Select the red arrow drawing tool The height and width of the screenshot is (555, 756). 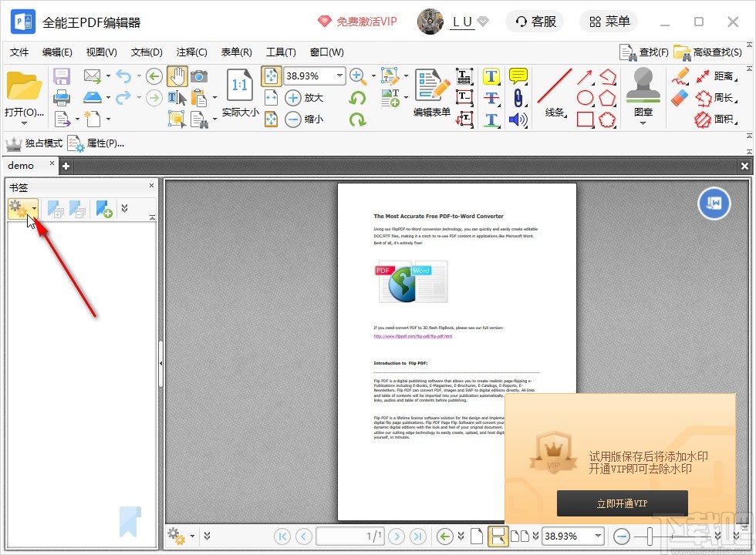[x=585, y=76]
